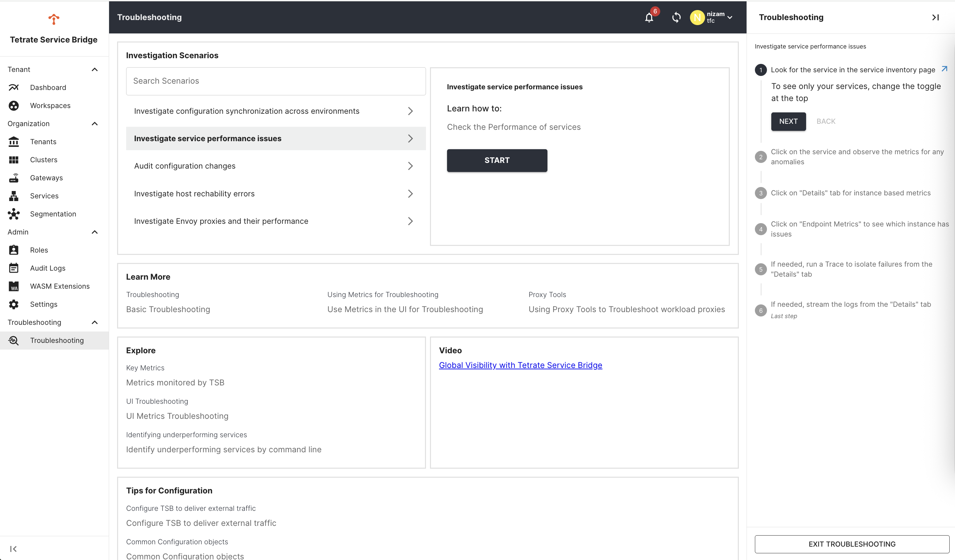Collapse the Admin sidebar section

(95, 232)
